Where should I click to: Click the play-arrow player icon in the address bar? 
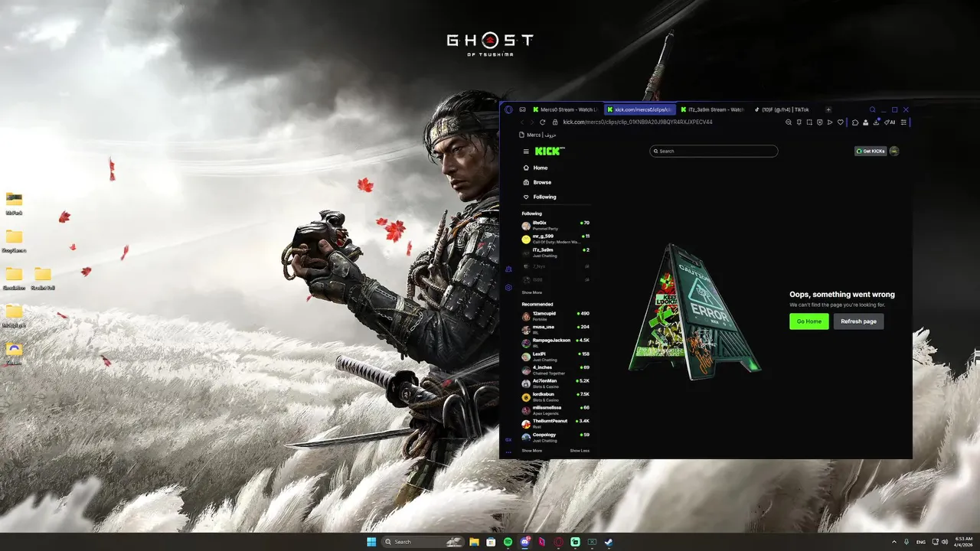click(830, 122)
